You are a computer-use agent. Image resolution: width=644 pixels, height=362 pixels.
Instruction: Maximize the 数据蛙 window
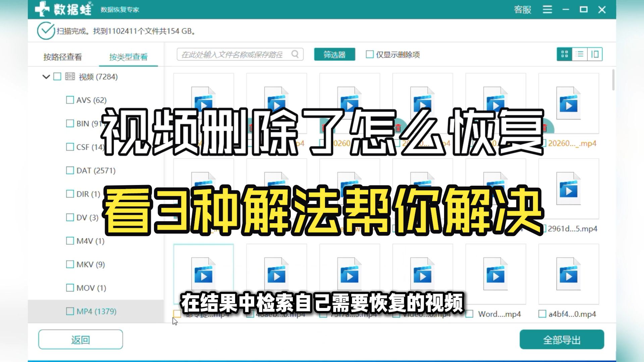pyautogui.click(x=584, y=9)
